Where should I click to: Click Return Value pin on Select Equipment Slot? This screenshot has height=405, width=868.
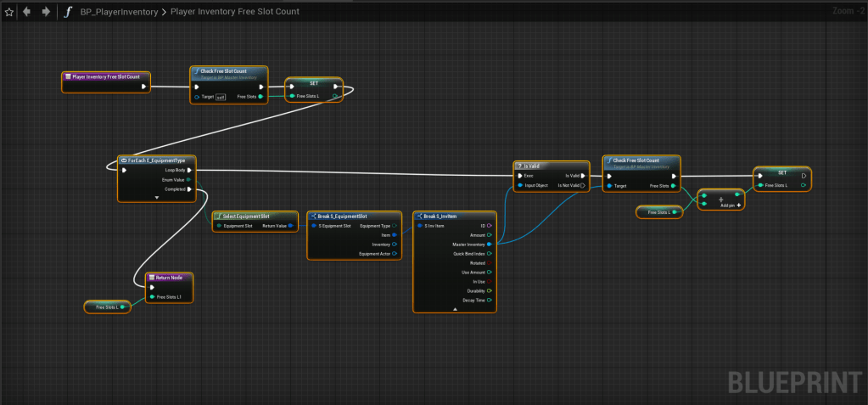(290, 226)
